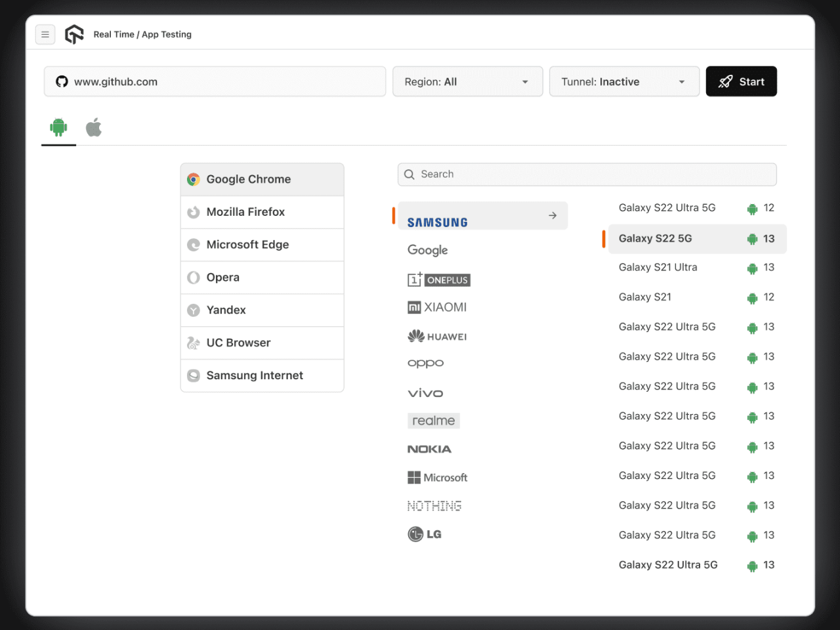
Task: Click the Samsung Internet icon
Action: tap(193, 375)
